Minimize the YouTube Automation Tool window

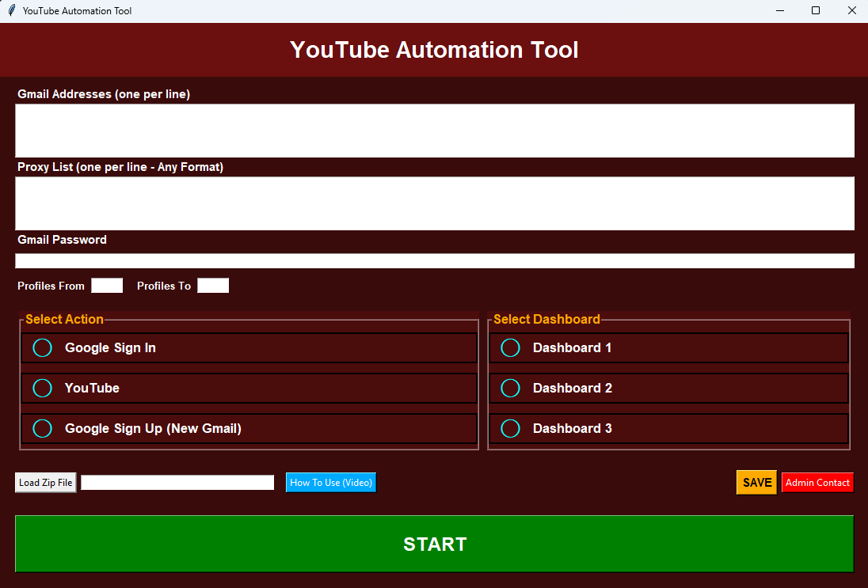click(x=780, y=10)
